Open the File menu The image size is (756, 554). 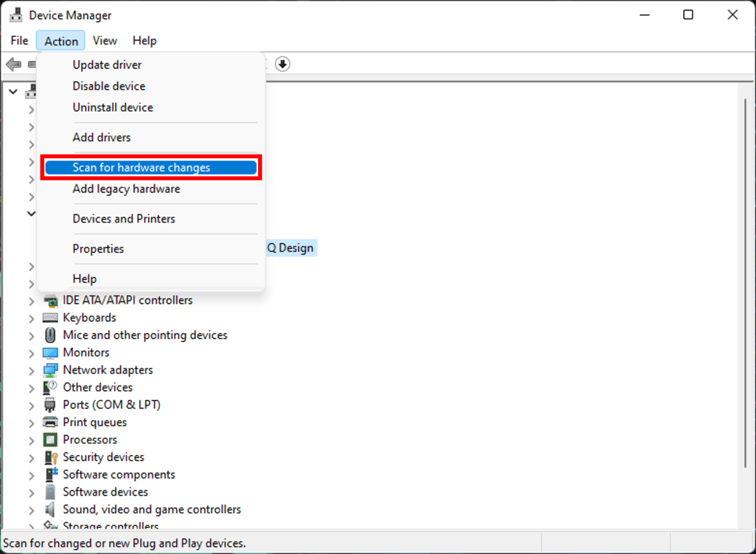(19, 40)
